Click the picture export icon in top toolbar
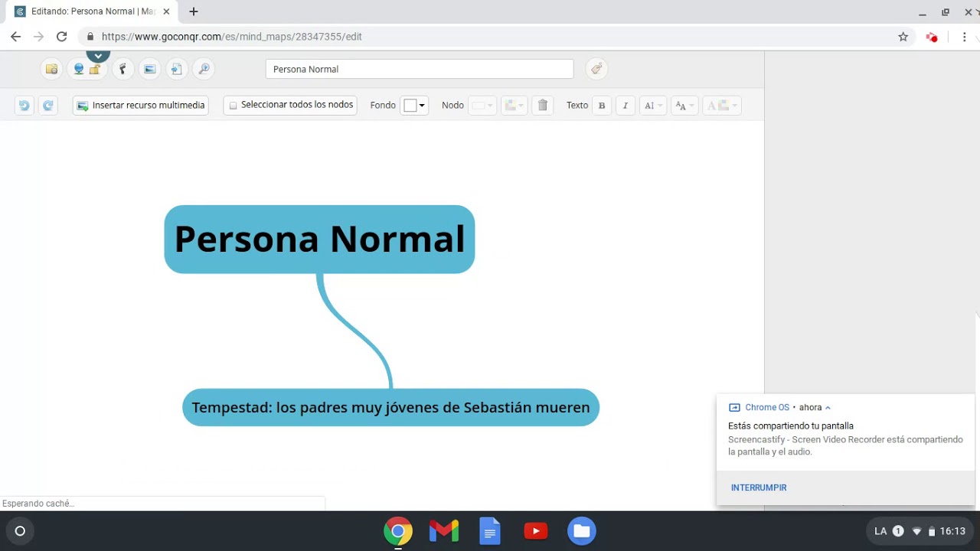 (x=150, y=69)
